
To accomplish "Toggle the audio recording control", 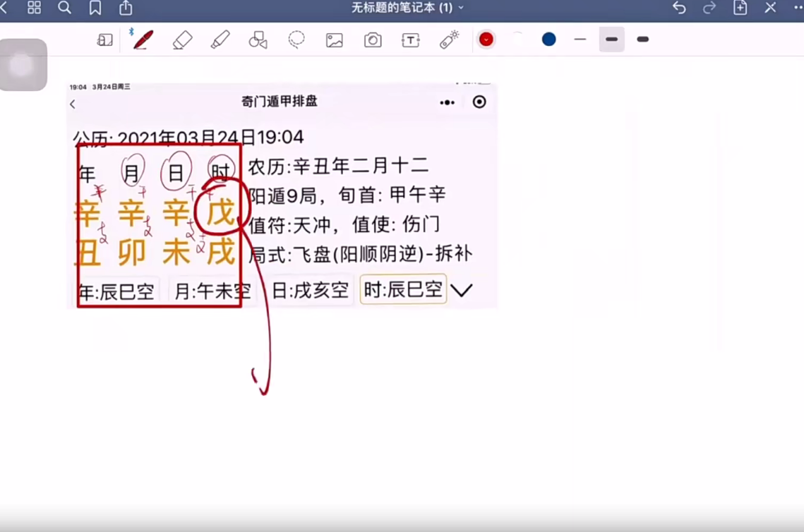I will tap(486, 40).
